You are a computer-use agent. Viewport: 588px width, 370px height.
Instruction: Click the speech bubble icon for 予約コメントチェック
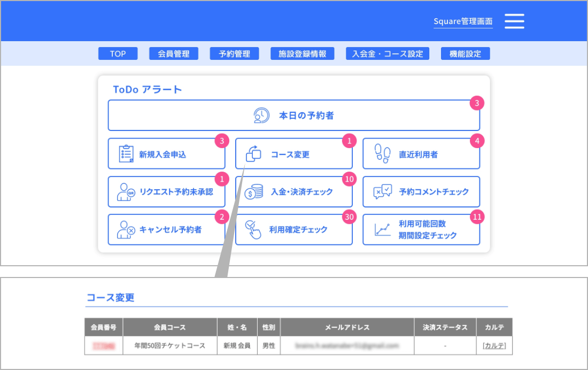382,192
